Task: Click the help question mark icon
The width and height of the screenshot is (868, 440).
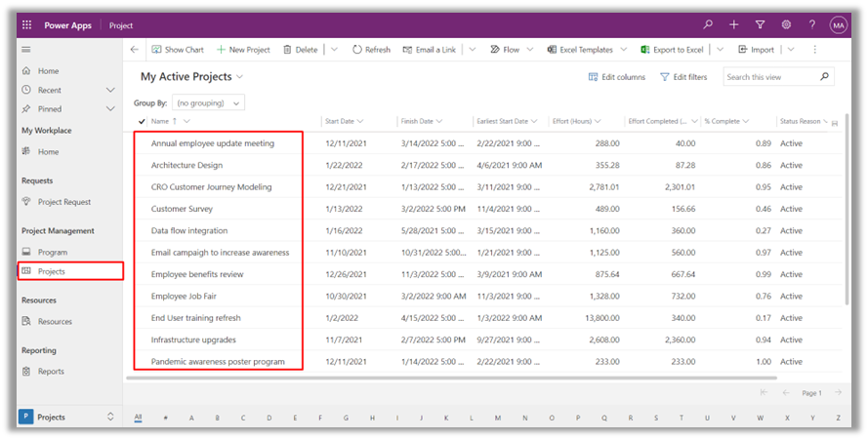Action: tap(812, 25)
